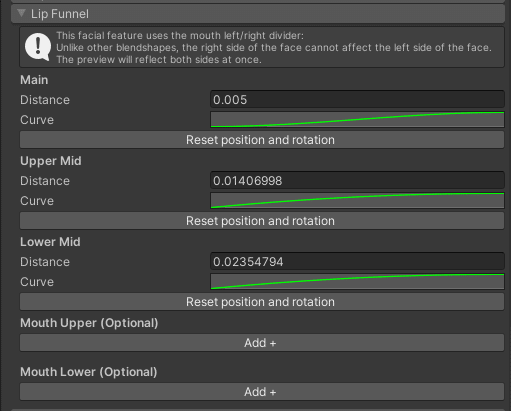Click the Main Distance field showing 0.005
This screenshot has width=511, height=411.
(357, 99)
